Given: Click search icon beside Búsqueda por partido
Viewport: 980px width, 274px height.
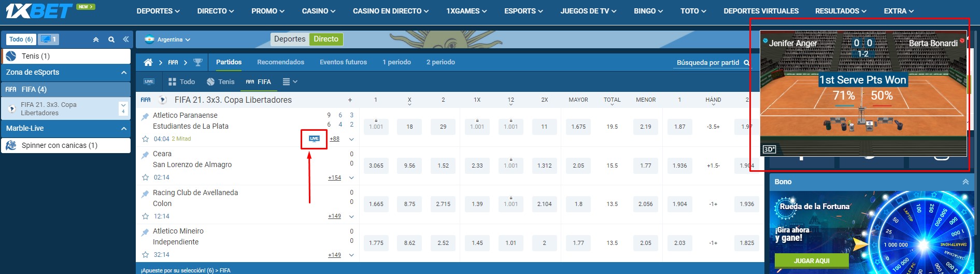Looking at the screenshot, I should click(747, 63).
